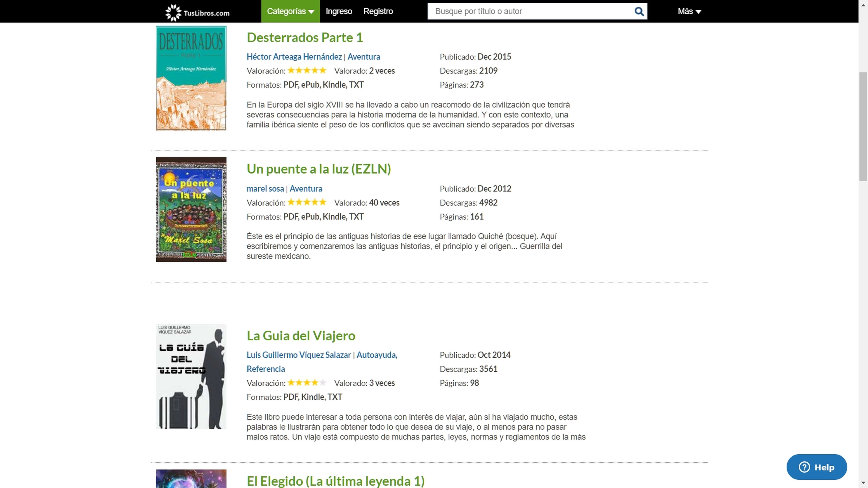
Task: Click the vertical page scrollbar thumb
Action: pyautogui.click(x=863, y=127)
